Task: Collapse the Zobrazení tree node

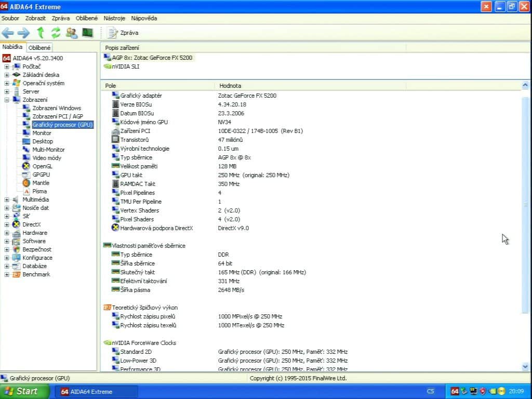Action: pyautogui.click(x=6, y=100)
